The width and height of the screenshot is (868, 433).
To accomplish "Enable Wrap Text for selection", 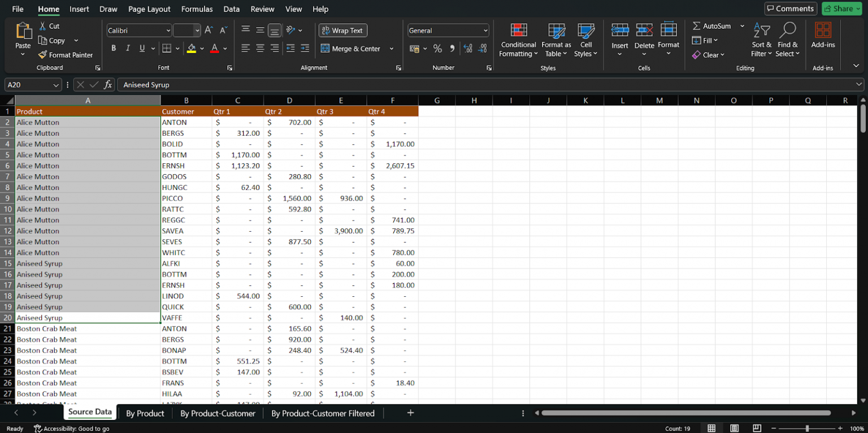I will pyautogui.click(x=342, y=30).
